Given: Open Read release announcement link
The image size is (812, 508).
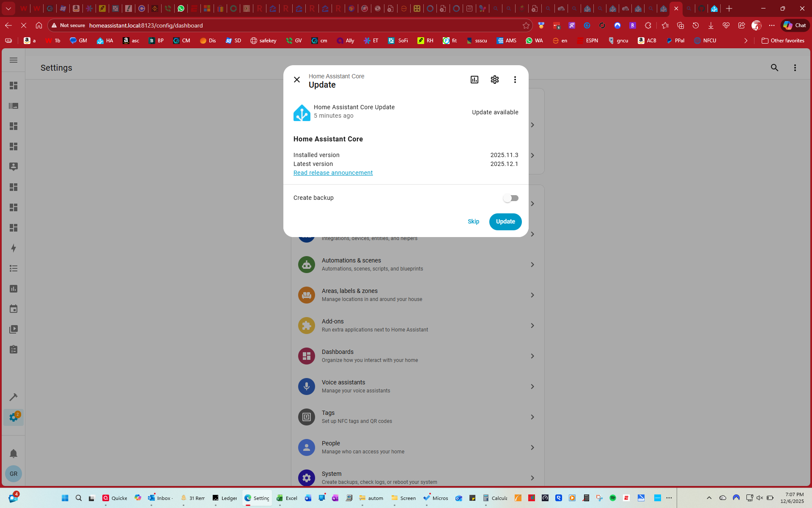Looking at the screenshot, I should [333, 173].
